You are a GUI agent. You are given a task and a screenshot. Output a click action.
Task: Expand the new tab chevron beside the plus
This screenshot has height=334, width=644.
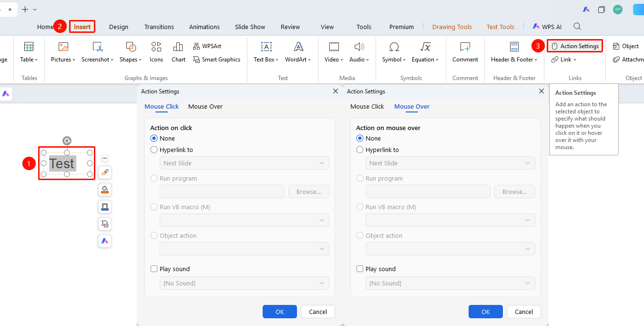tap(35, 10)
